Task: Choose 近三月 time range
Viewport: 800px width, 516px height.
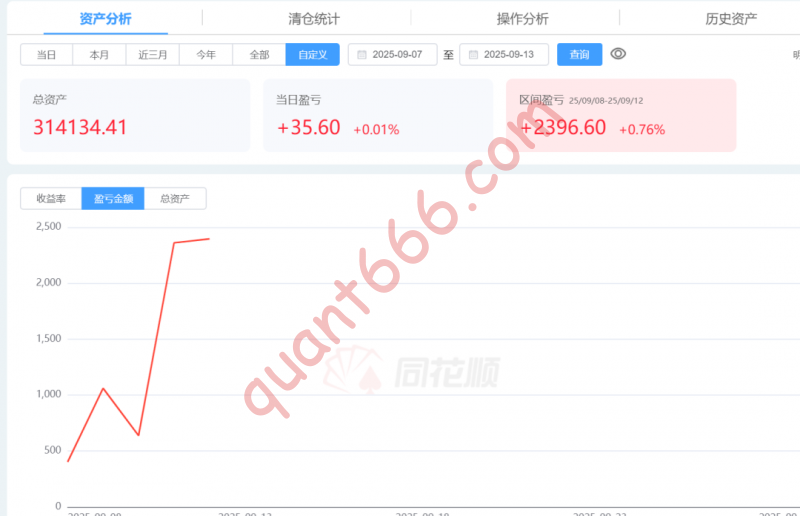Action: point(153,55)
